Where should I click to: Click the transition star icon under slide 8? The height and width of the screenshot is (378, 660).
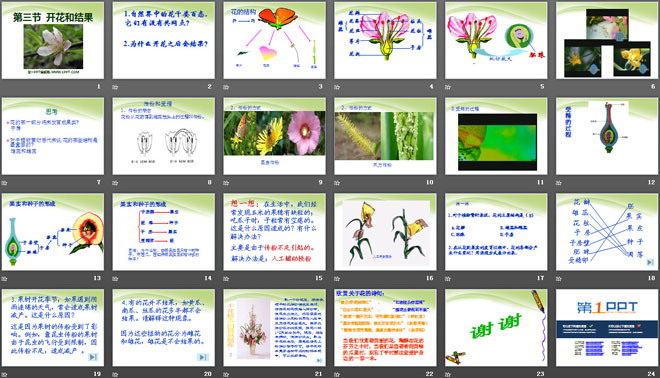[x=115, y=183]
